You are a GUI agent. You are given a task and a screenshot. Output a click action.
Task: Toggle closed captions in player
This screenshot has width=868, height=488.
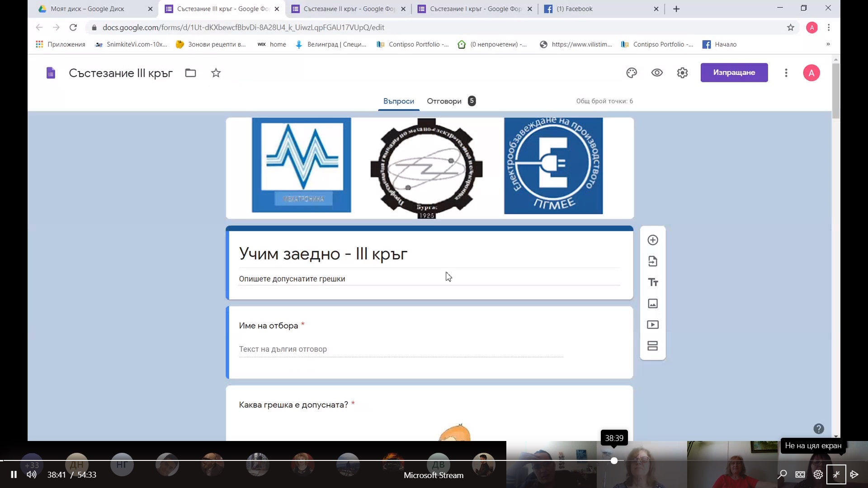click(x=800, y=474)
